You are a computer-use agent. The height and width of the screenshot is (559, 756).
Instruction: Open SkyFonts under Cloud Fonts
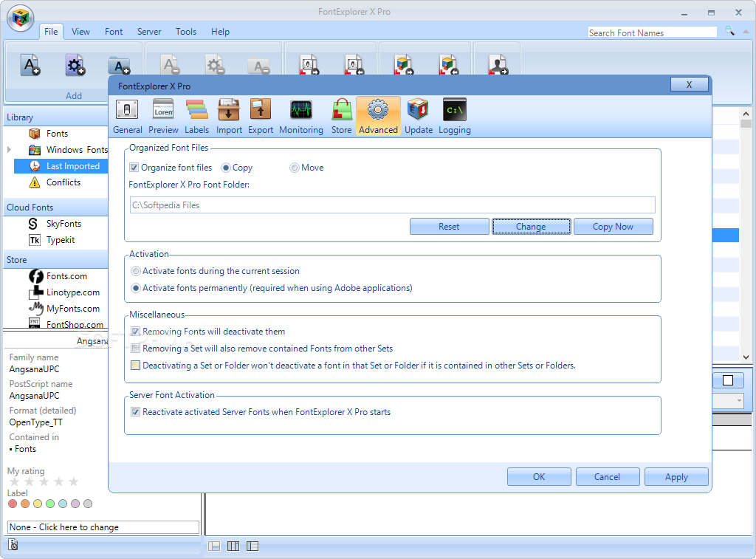55,223
